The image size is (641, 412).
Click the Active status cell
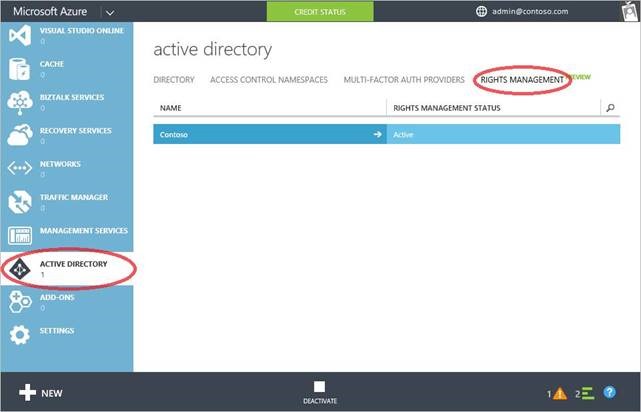(x=503, y=134)
